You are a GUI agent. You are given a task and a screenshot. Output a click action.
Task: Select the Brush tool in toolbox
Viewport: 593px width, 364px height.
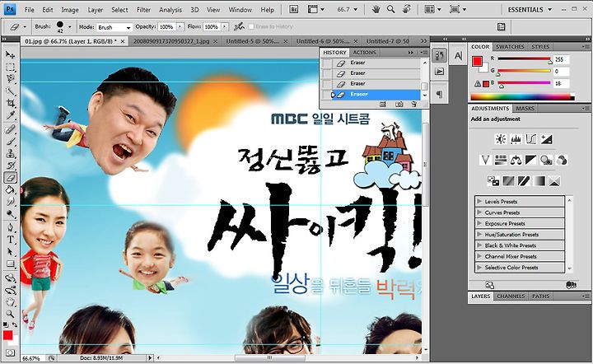[x=10, y=142]
